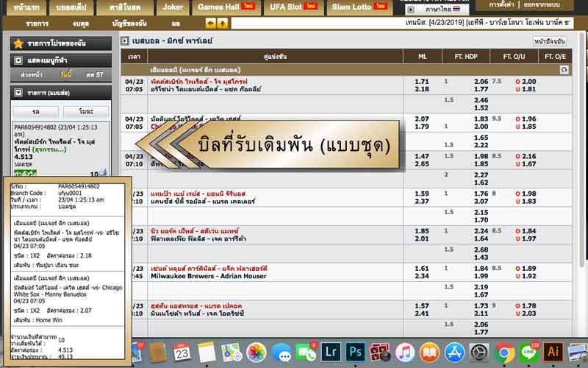Click the รายการ submenu item
588x368 pixels.
37,24
